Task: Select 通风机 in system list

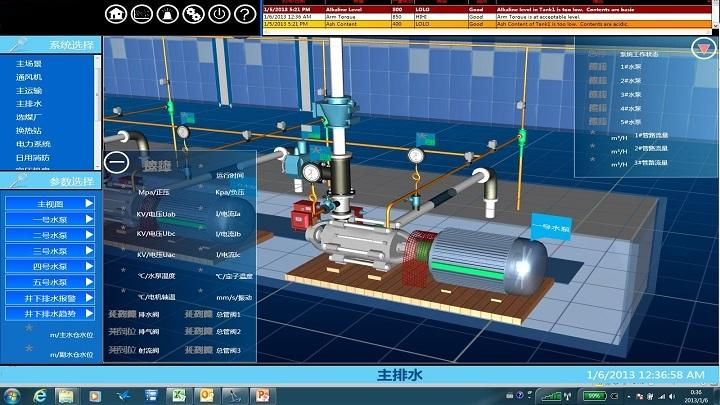Action: tap(32, 76)
